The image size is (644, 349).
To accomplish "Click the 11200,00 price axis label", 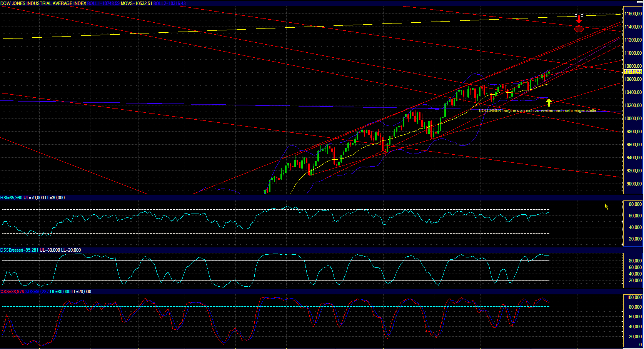I will [x=633, y=40].
